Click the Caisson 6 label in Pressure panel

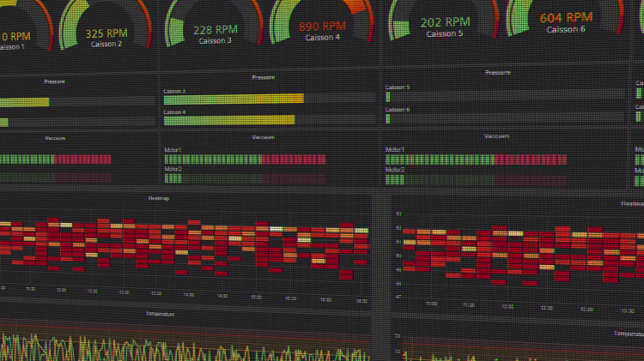click(x=398, y=110)
